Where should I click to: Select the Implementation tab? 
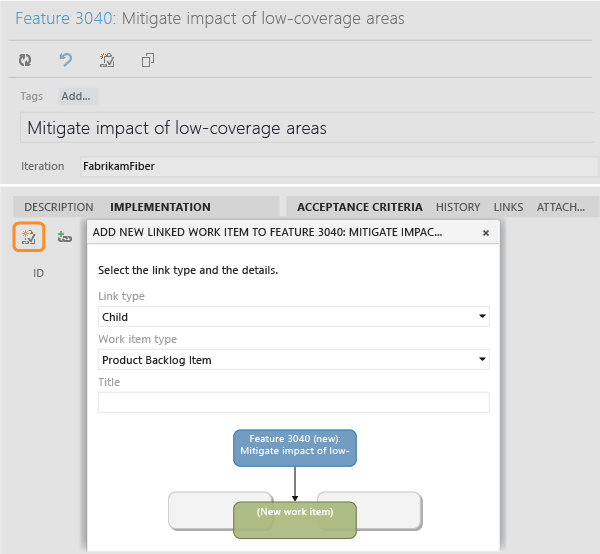pyautogui.click(x=160, y=207)
